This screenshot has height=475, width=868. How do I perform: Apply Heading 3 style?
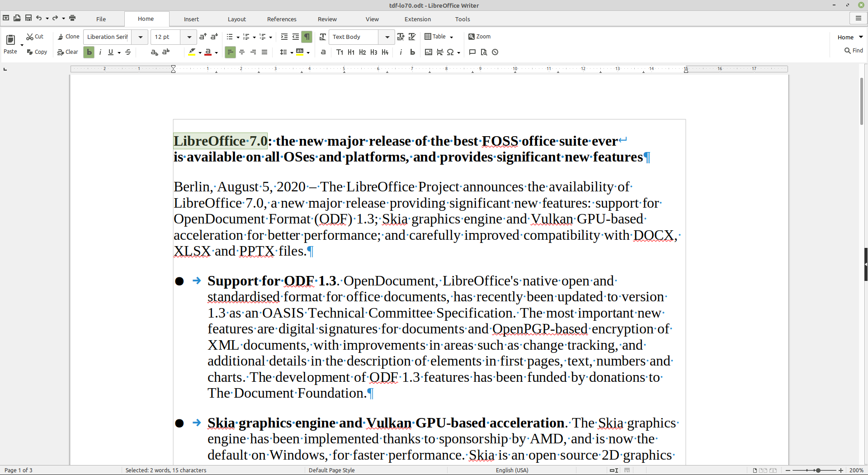[374, 52]
